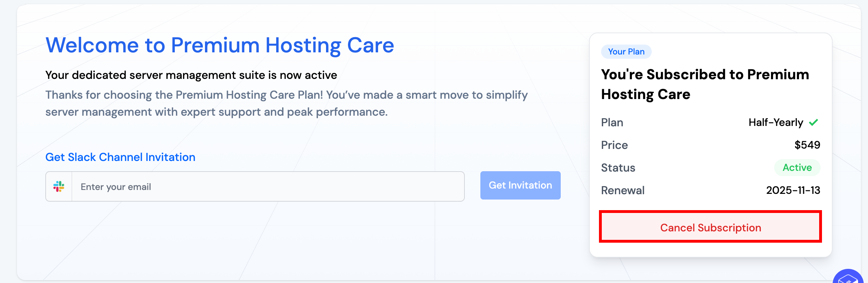Viewport: 868px width, 283px height.
Task: Click the Status row label
Action: tap(618, 168)
